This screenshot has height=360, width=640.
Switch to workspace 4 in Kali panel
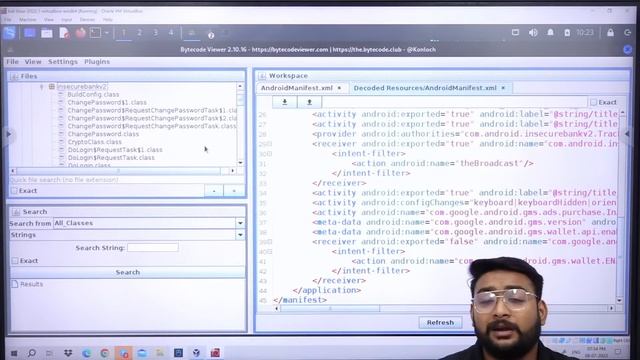point(171,33)
